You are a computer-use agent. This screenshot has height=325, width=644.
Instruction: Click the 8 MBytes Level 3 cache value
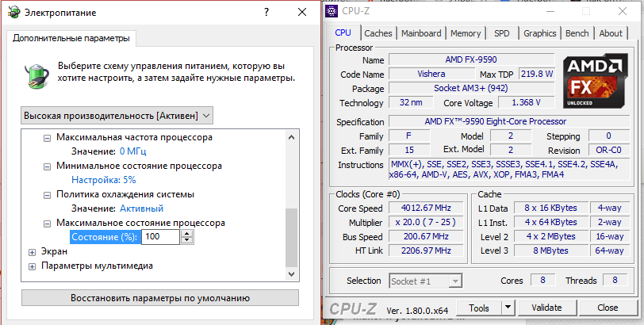pyautogui.click(x=550, y=250)
